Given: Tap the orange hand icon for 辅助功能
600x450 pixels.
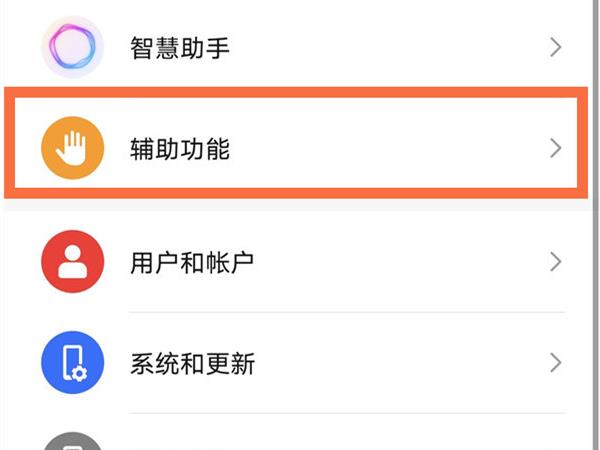Looking at the screenshot, I should [x=72, y=150].
